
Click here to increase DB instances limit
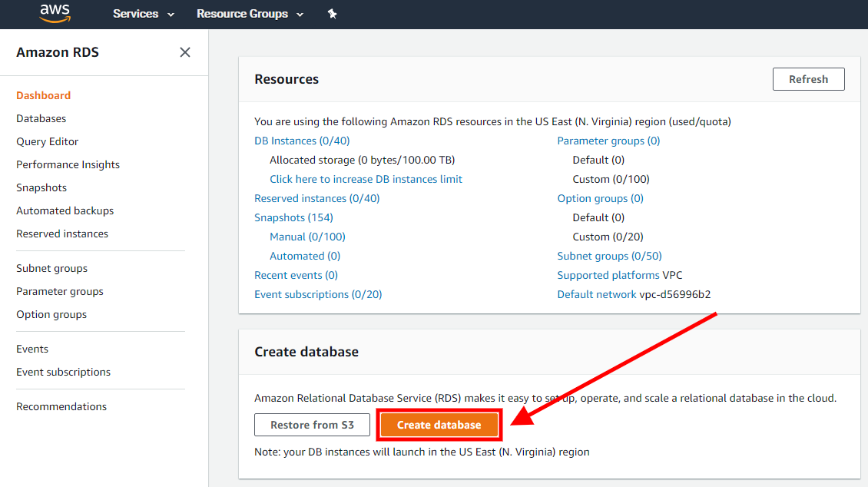[x=366, y=179]
